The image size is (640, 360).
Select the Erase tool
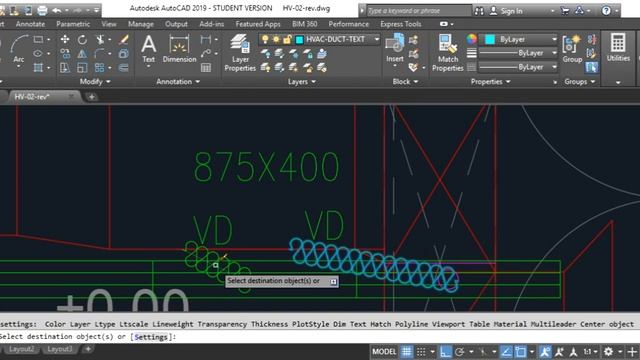coord(124,40)
